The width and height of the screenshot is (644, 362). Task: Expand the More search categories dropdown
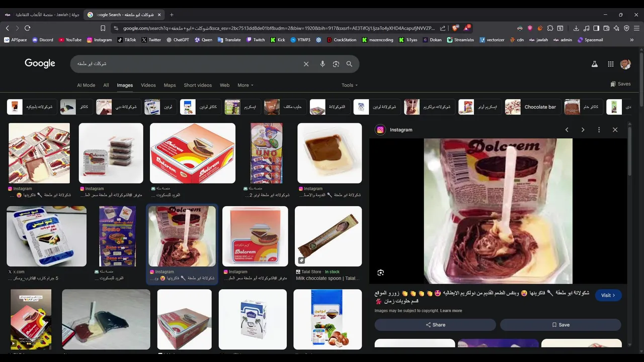point(246,85)
